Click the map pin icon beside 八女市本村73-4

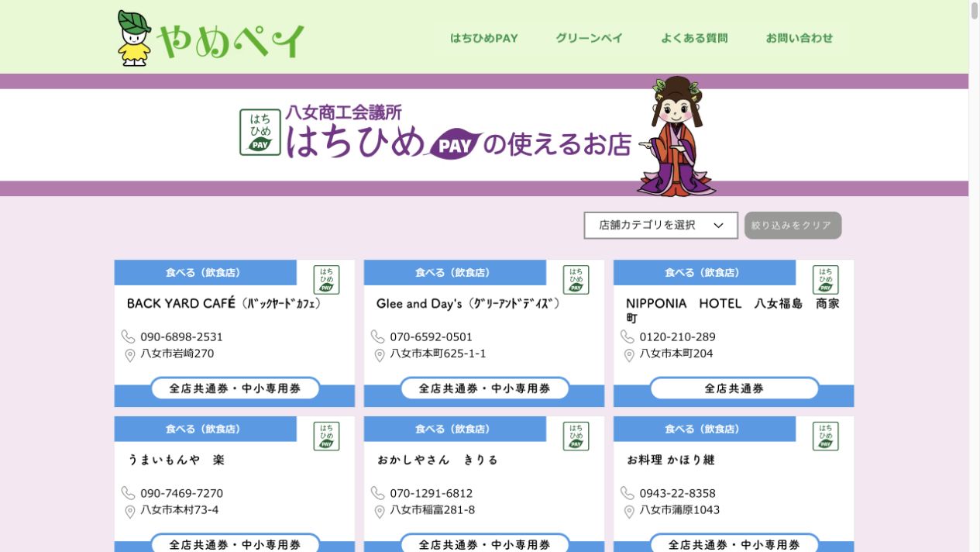click(130, 512)
